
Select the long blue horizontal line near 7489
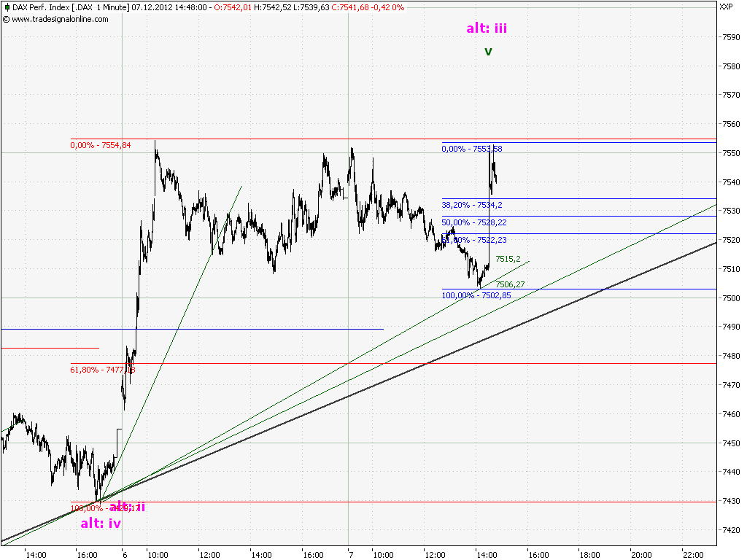(192, 329)
